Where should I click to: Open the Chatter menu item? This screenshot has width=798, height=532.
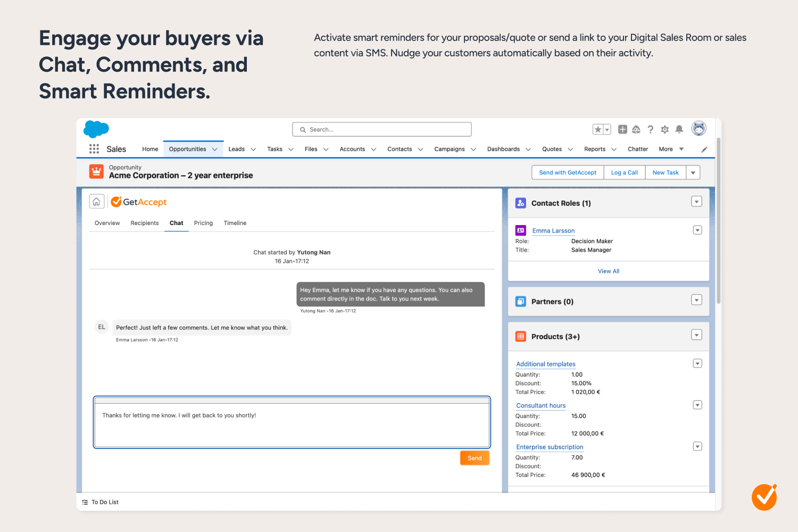[638, 149]
